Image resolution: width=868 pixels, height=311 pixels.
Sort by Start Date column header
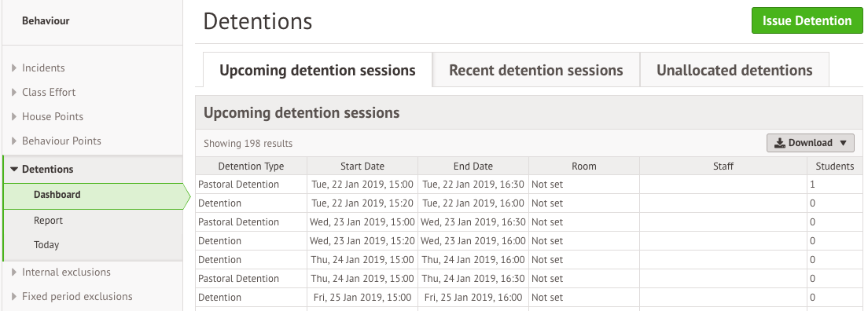pyautogui.click(x=362, y=166)
